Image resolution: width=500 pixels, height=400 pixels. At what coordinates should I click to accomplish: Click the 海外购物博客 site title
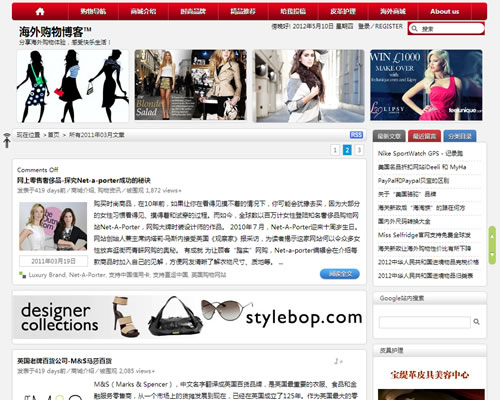[55, 32]
